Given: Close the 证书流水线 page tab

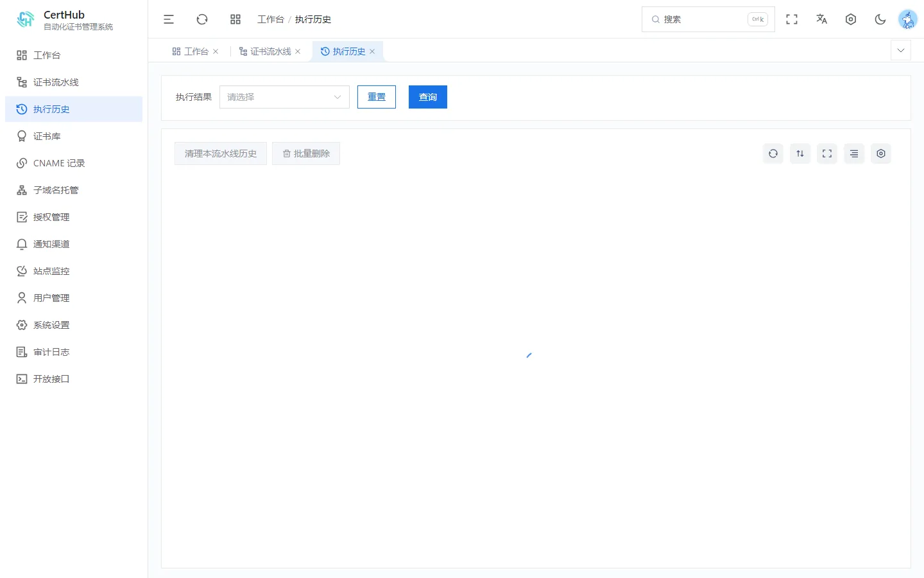Looking at the screenshot, I should (x=298, y=51).
